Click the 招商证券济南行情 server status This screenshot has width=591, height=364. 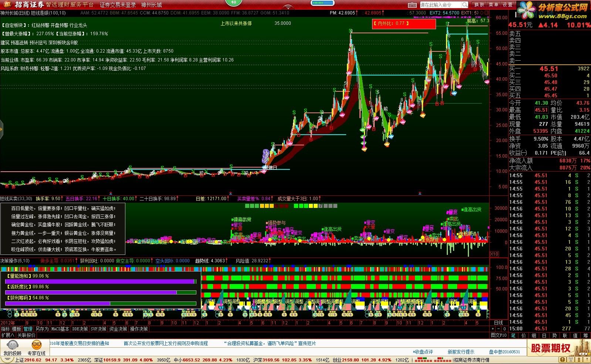(x=472, y=360)
